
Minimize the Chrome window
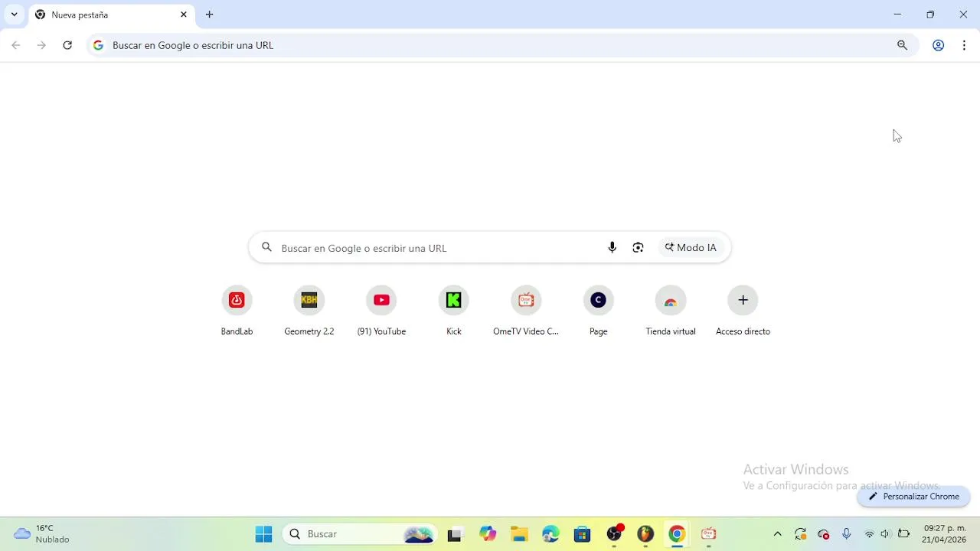click(897, 15)
